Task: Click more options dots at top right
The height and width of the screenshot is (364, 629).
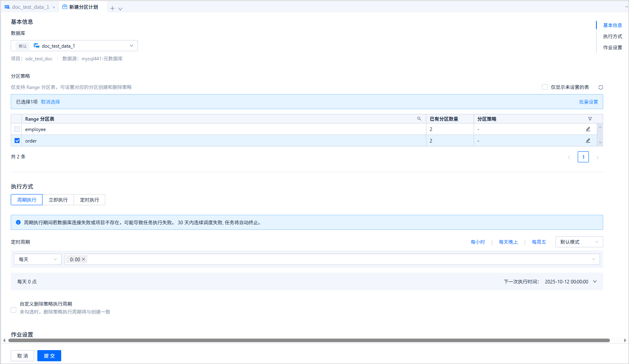Action: [x=627, y=7]
